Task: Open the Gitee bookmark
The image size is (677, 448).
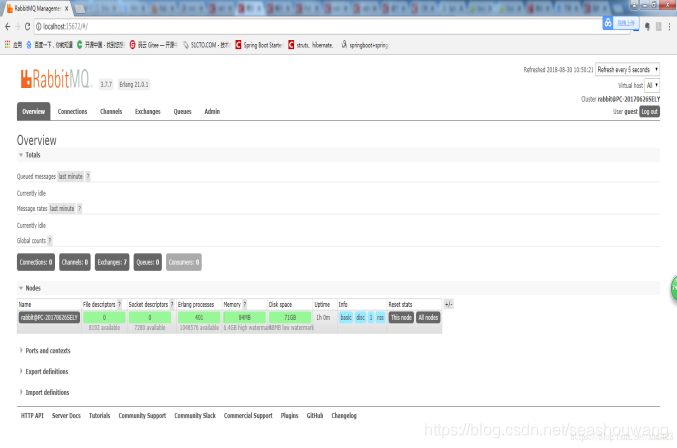Action: click(153, 44)
